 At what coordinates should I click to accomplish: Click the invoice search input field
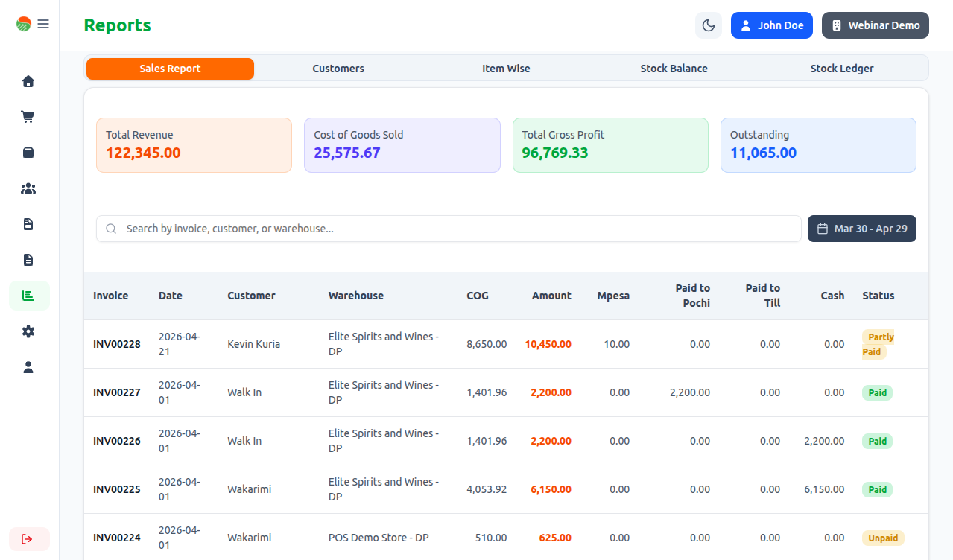coord(455,229)
